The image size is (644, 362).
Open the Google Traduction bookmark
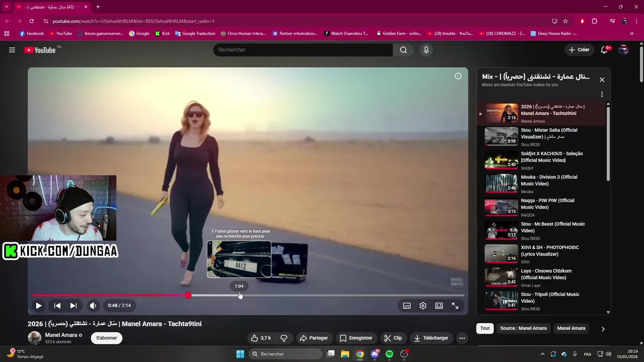click(195, 34)
